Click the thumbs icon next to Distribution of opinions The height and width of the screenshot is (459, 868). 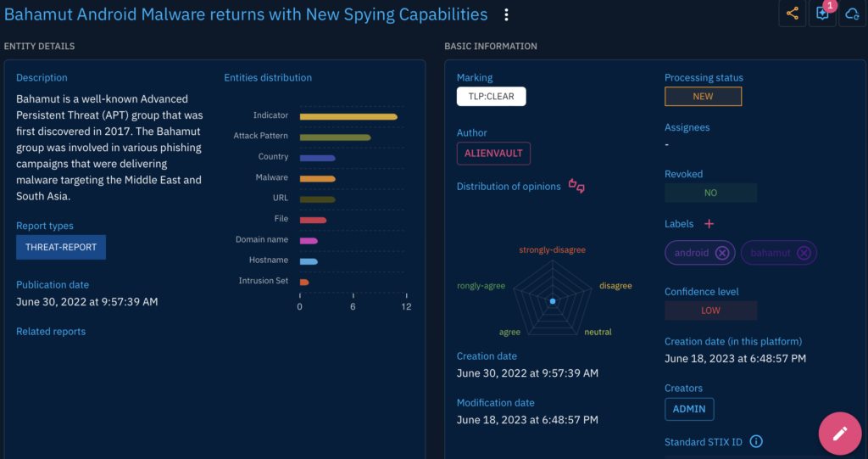pyautogui.click(x=577, y=186)
